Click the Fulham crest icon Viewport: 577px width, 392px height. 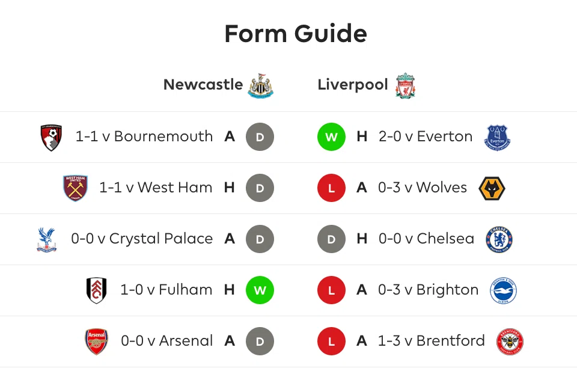click(96, 290)
